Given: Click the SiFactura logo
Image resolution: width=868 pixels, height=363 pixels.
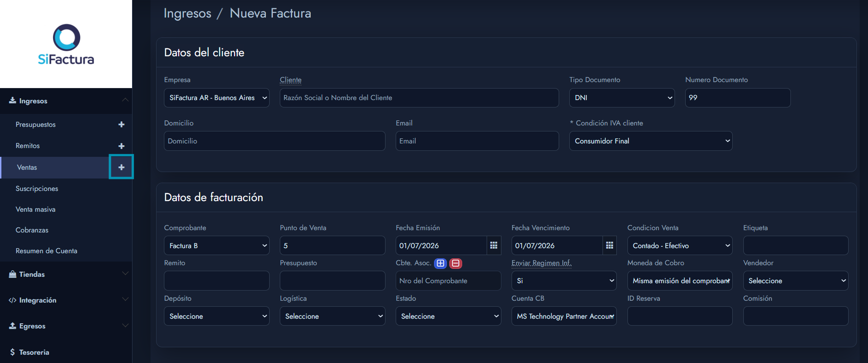Looking at the screenshot, I should (x=66, y=44).
